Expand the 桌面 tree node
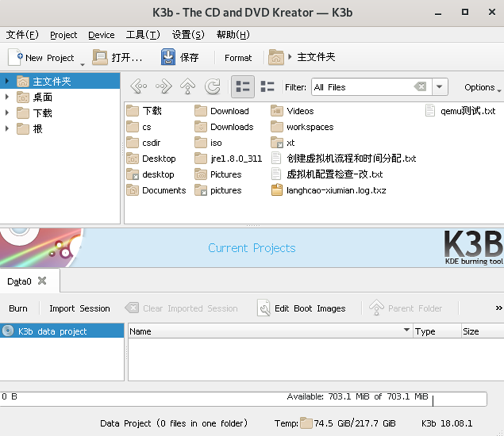504x436 pixels. pos(7,97)
